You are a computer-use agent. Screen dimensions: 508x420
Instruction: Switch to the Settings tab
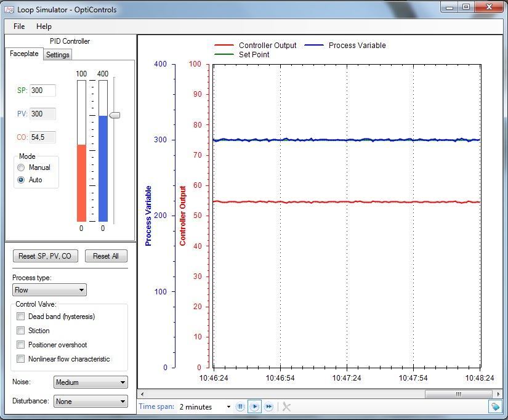[57, 54]
